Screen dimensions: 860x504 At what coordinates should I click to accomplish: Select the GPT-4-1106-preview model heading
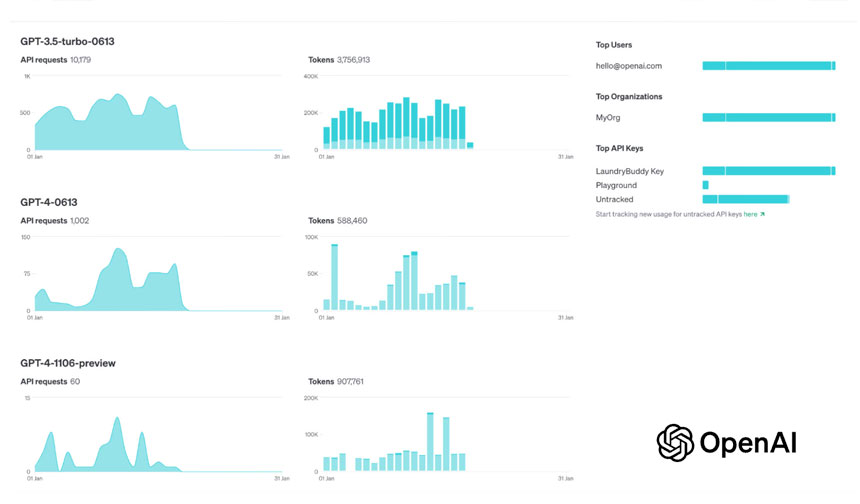click(x=68, y=363)
